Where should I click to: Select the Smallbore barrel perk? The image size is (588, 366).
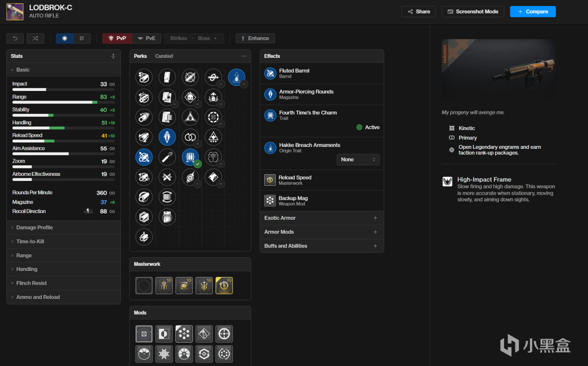[x=144, y=236]
